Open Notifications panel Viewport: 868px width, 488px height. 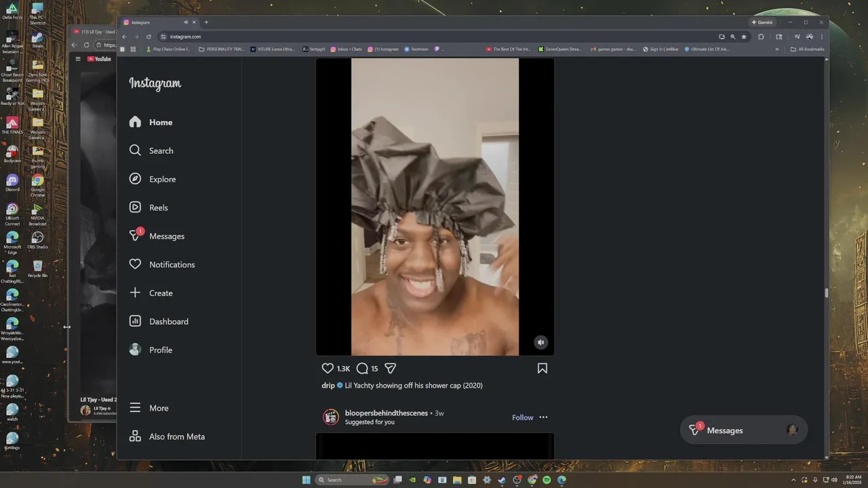(161, 264)
